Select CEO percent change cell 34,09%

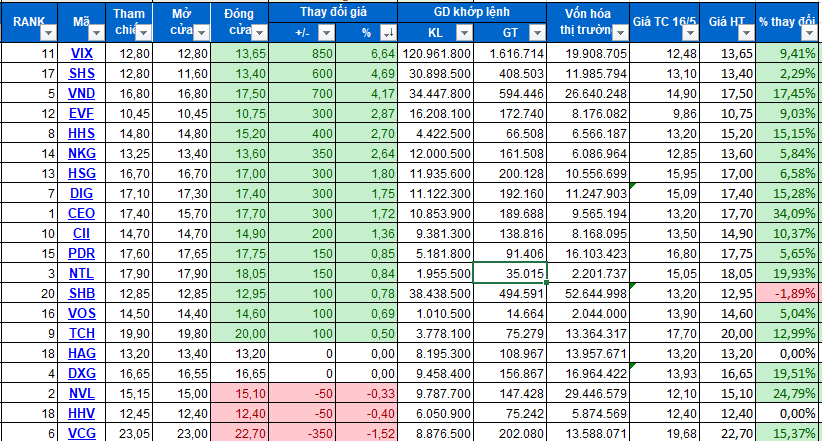pos(787,213)
